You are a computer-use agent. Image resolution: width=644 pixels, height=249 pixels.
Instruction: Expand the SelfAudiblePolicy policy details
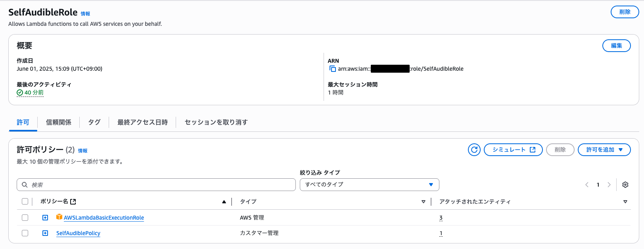(45, 233)
